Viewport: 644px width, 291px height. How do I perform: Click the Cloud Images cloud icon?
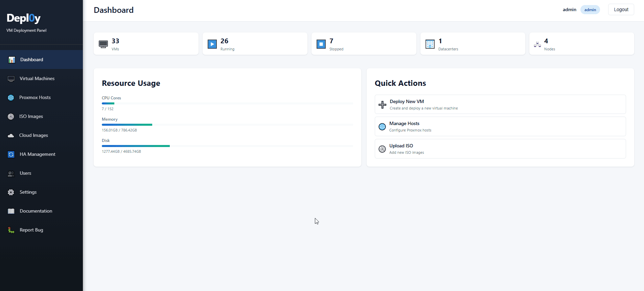(11, 136)
